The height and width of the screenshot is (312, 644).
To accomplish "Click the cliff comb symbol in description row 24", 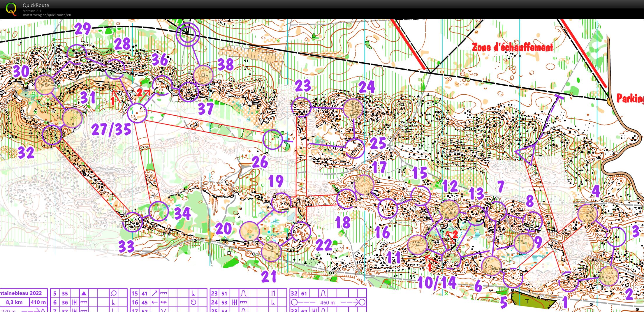I will [x=244, y=303].
